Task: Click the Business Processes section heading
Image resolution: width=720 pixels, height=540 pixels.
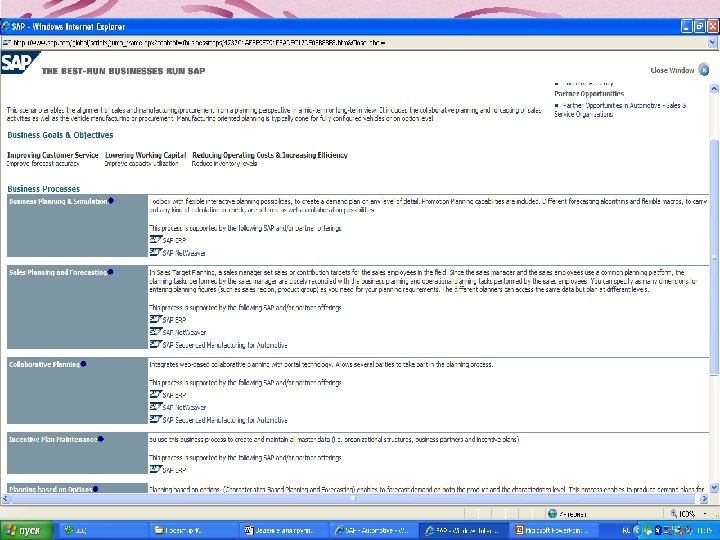Action: point(44,189)
